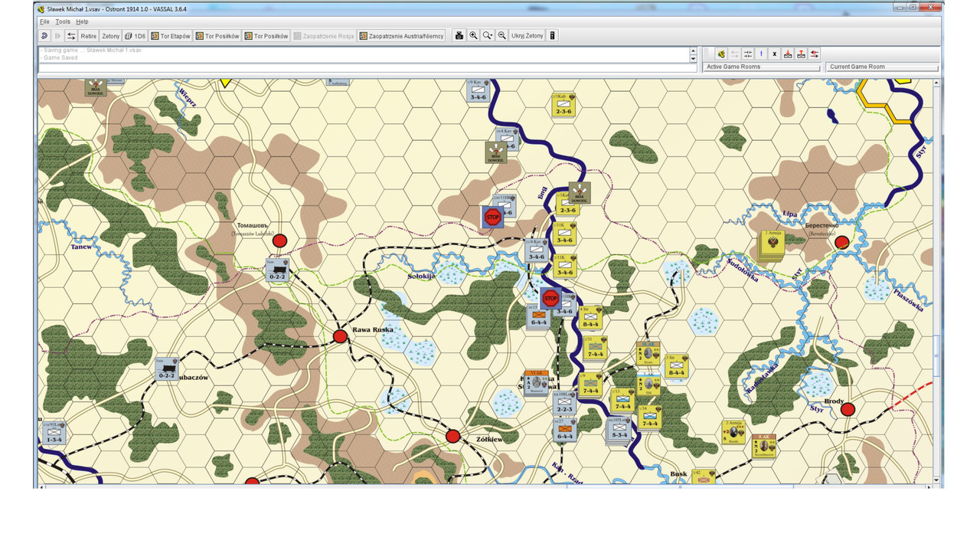Viewport: 980px width, 550px height.
Task: Click the red marker at Берестечко
Action: coord(842,243)
